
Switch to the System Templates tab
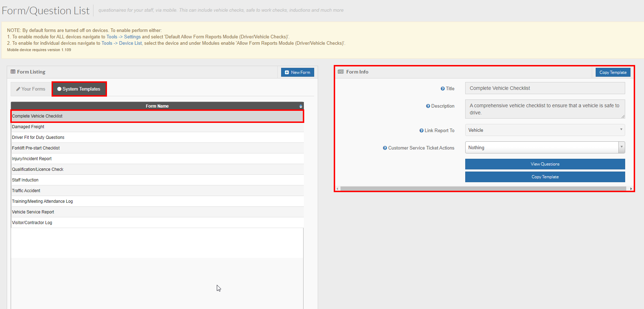coord(79,89)
